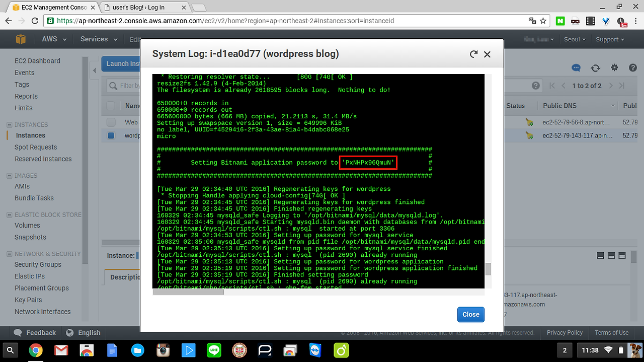Collapse the NETWORK & SECURITY section
Image resolution: width=644 pixels, height=362 pixels.
9,254
